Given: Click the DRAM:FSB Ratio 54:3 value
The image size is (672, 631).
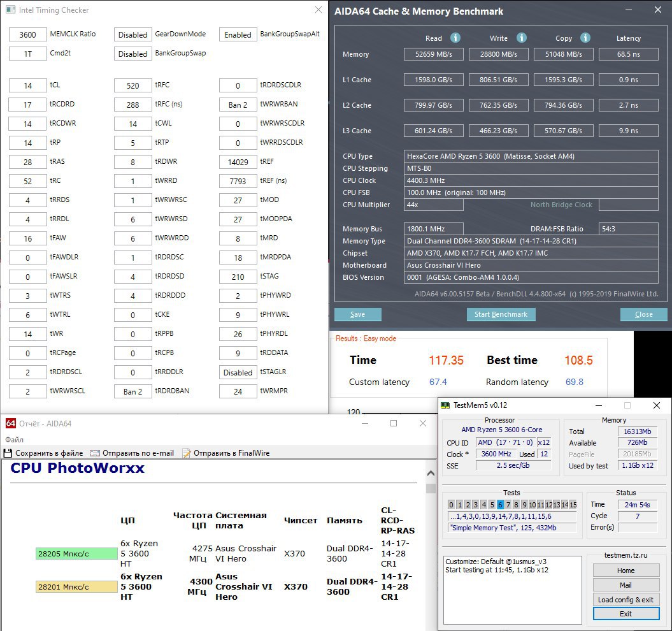Looking at the screenshot, I should [x=628, y=229].
